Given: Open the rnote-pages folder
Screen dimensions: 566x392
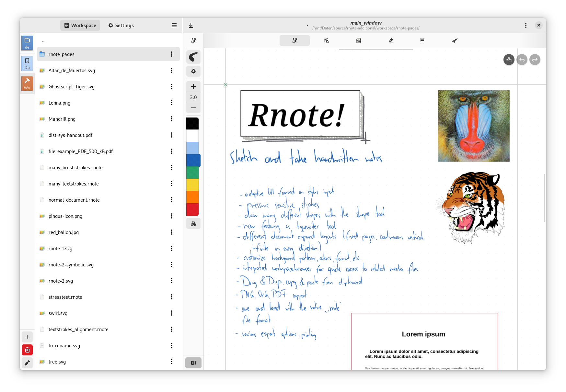Looking at the screenshot, I should pyautogui.click(x=108, y=54).
